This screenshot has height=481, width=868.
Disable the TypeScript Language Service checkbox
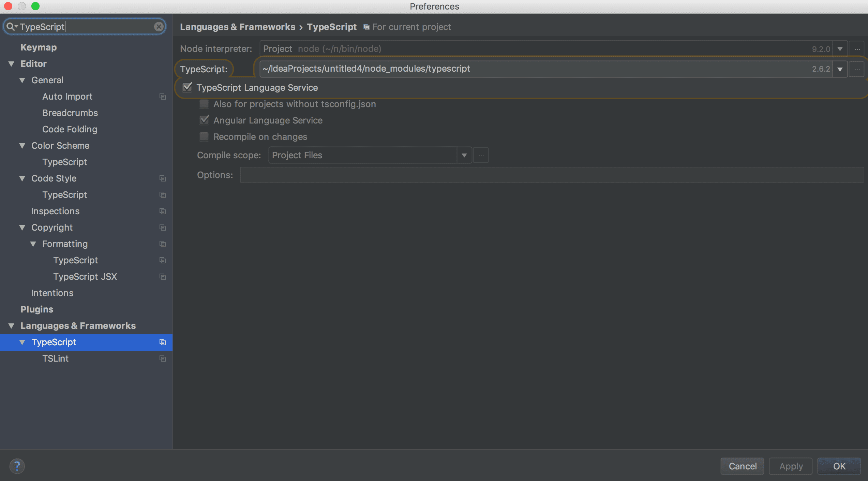tap(187, 88)
